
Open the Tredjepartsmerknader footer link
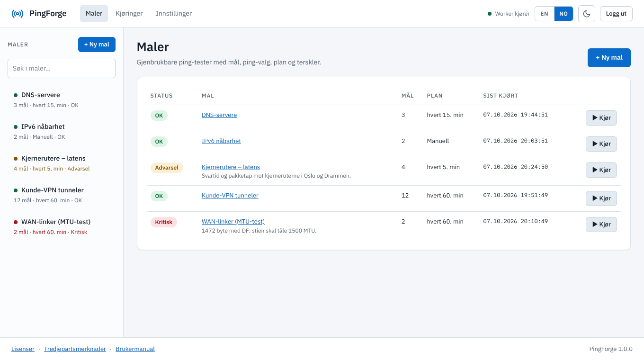click(75, 349)
